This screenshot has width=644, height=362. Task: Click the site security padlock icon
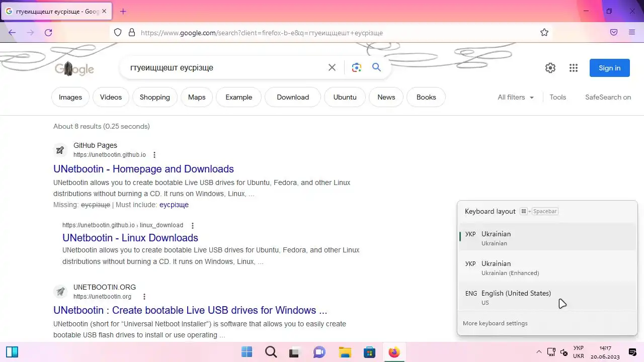tap(132, 33)
